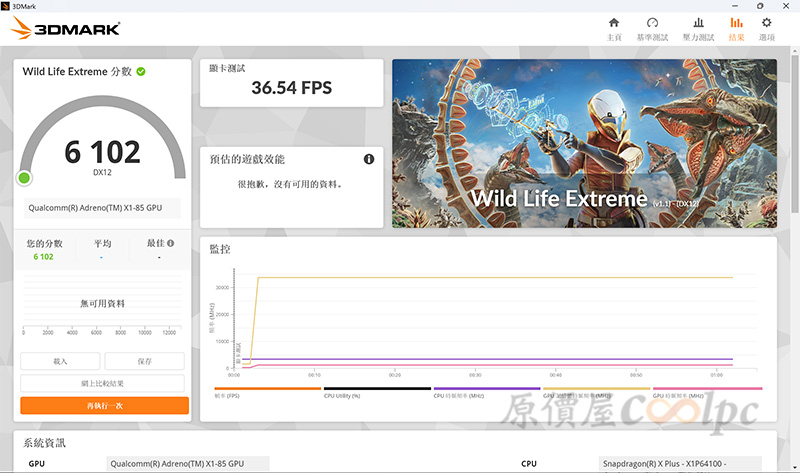Viewport: 800px width, 473px height.
Task: Click the orange Run Again (再執行一次) button
Action: (105, 406)
